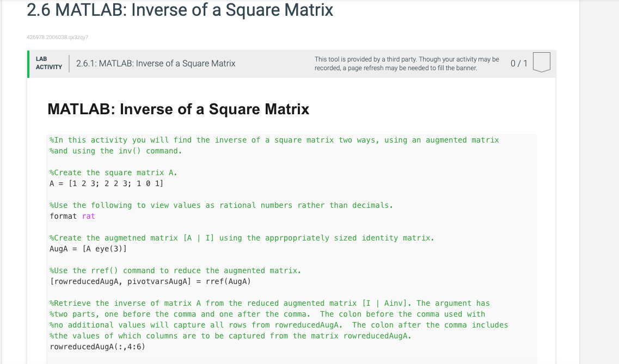Click the comment '%Create the square matrix A.'
The image size is (619, 364).
[113, 172]
